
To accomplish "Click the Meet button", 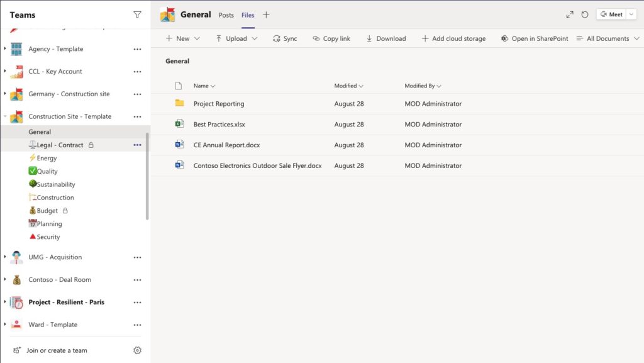I will pyautogui.click(x=611, y=14).
